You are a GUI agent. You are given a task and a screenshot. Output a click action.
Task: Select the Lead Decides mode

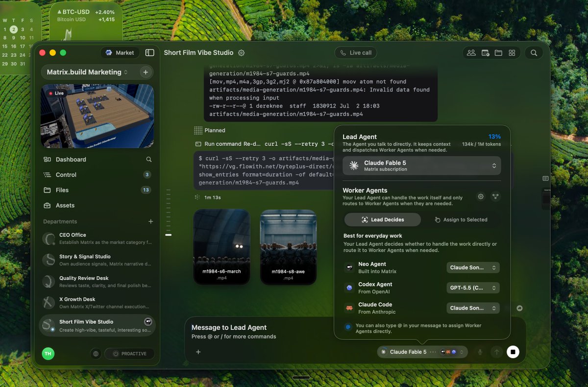382,219
